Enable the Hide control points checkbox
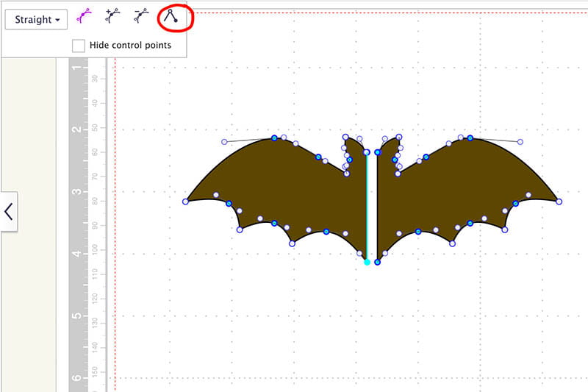This screenshot has width=588, height=392. tap(79, 46)
